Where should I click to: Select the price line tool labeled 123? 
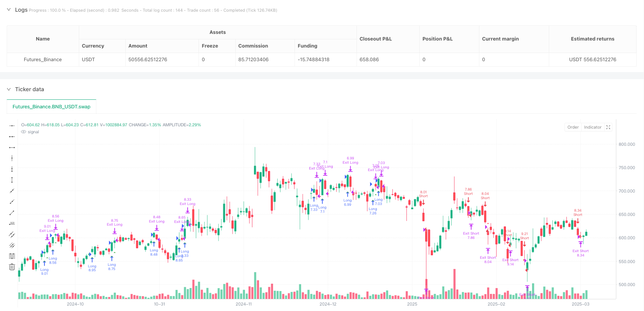click(x=12, y=223)
